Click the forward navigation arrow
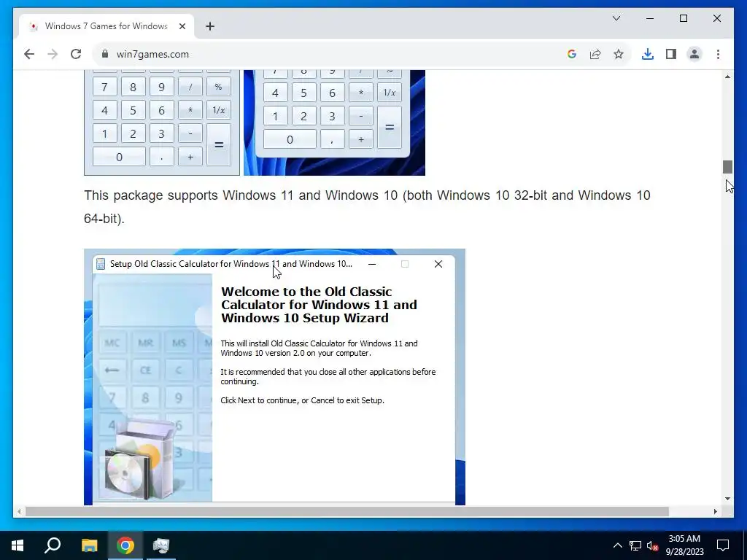Viewport: 747px width, 560px height. 53,54
